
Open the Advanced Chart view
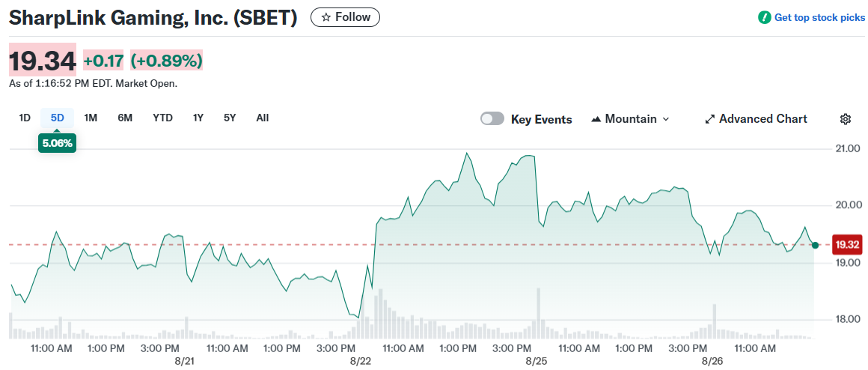click(x=762, y=119)
